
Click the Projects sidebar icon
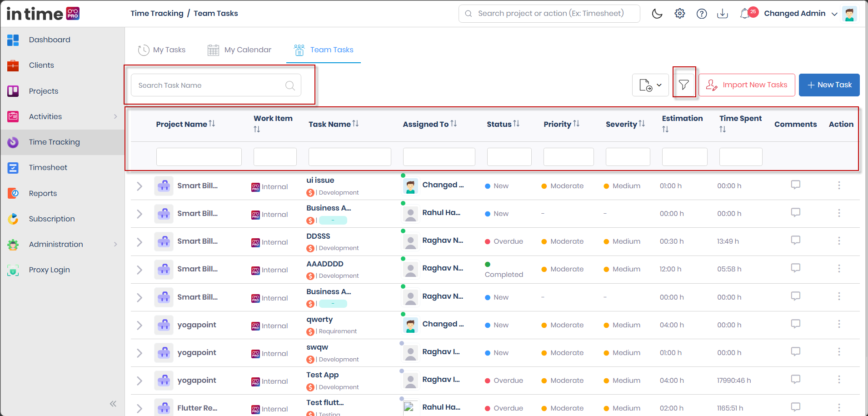13,91
